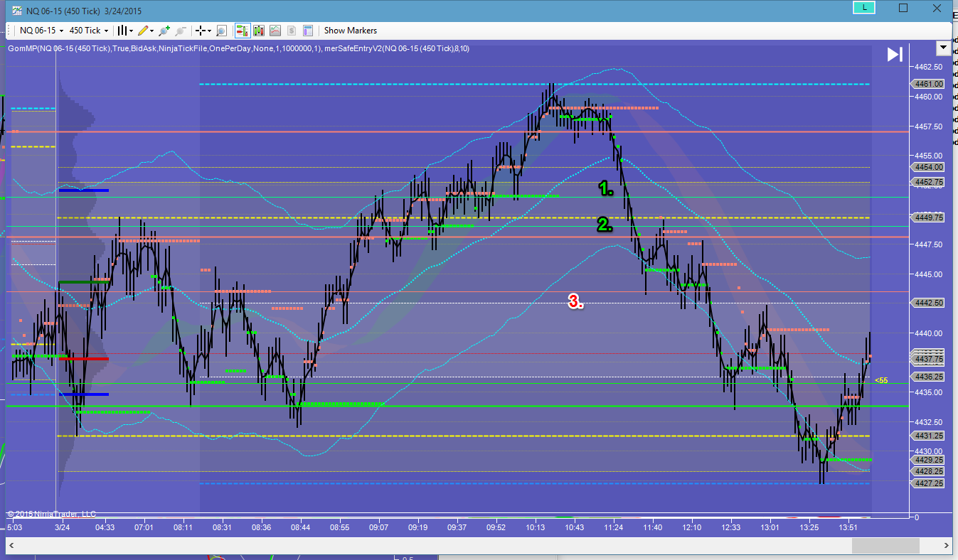This screenshot has height=560, width=958.
Task: Click the 4432.50 price axis label
Action: click(929, 421)
